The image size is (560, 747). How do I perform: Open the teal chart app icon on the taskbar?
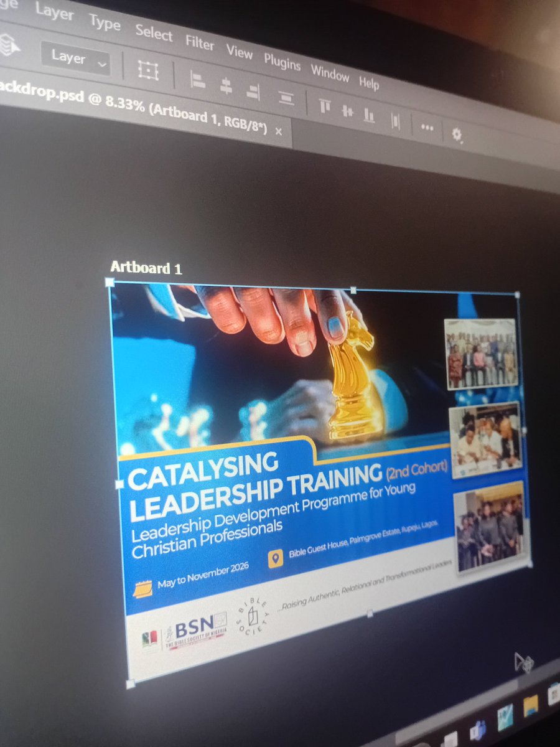point(505,718)
